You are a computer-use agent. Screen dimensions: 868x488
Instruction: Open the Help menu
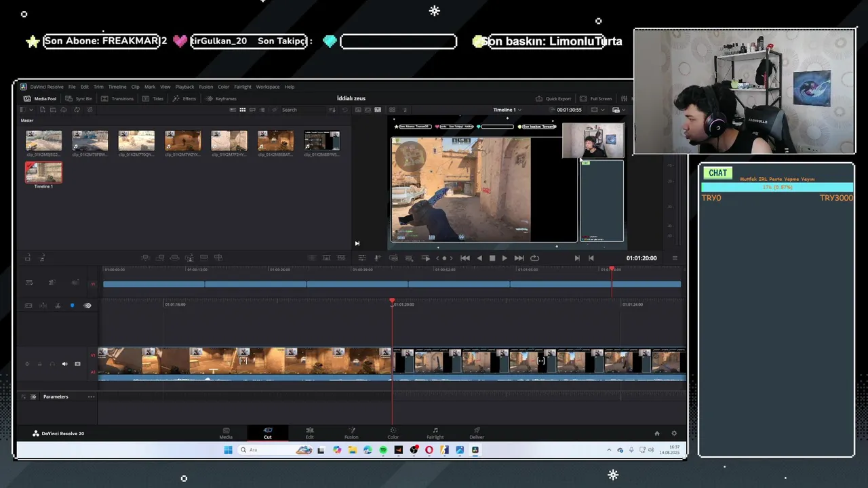(290, 87)
